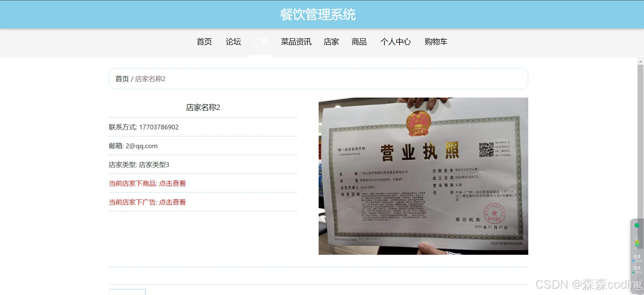Image resolution: width=644 pixels, height=295 pixels.
Task: Click the business license image
Action: pos(423,176)
